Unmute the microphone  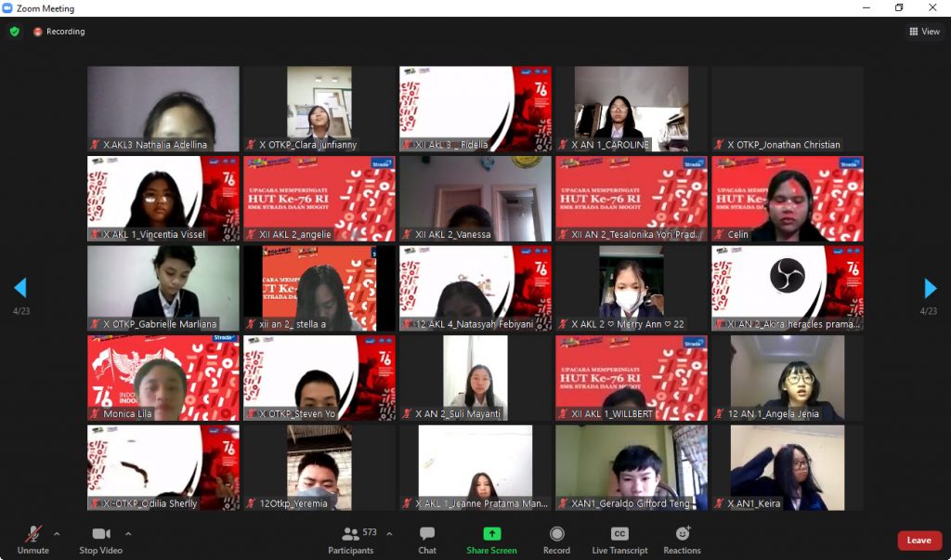pos(33,539)
